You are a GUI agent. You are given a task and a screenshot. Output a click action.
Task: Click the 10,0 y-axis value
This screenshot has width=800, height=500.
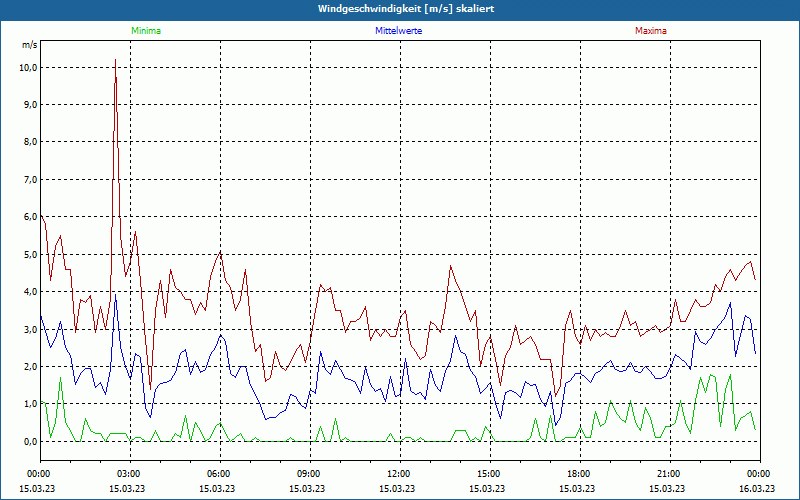click(28, 67)
